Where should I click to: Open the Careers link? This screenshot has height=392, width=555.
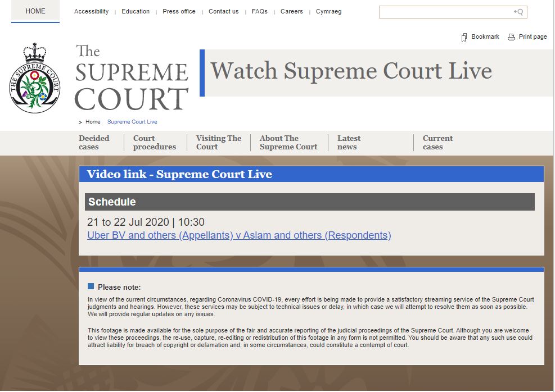292,11
